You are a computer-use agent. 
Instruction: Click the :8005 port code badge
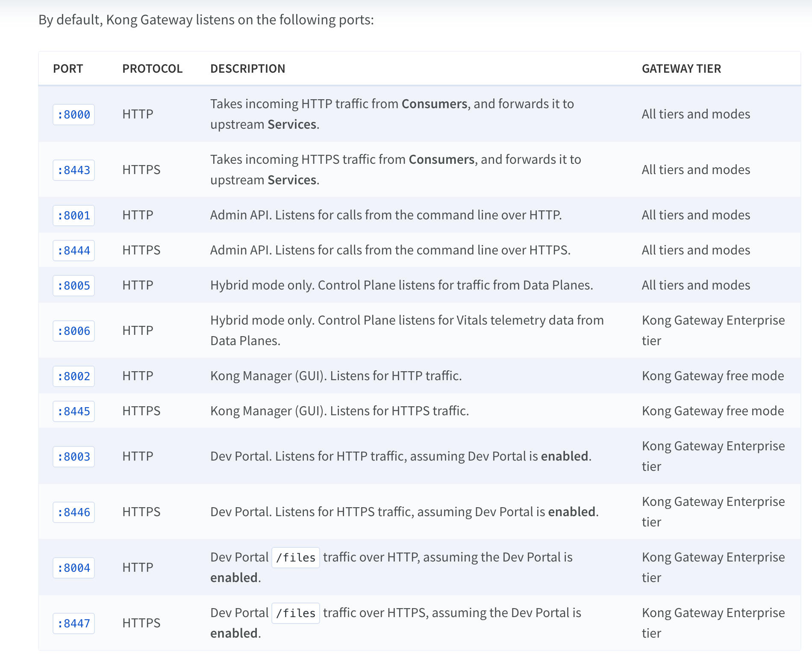click(x=74, y=286)
